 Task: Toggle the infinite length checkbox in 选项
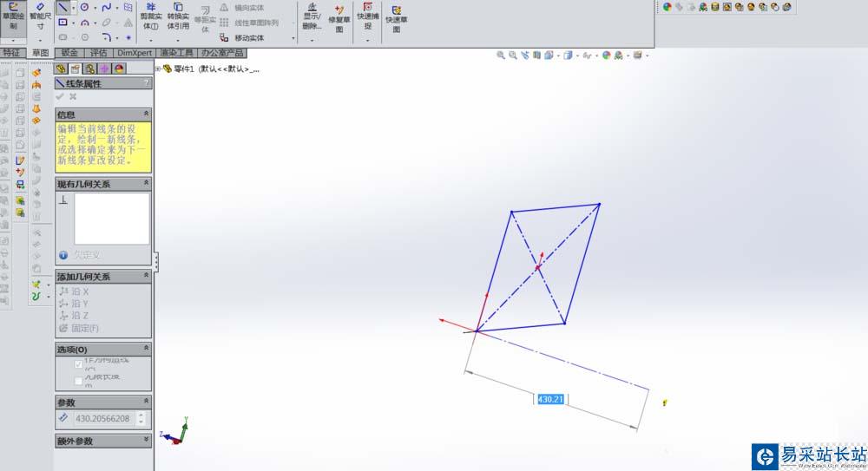coord(78,381)
